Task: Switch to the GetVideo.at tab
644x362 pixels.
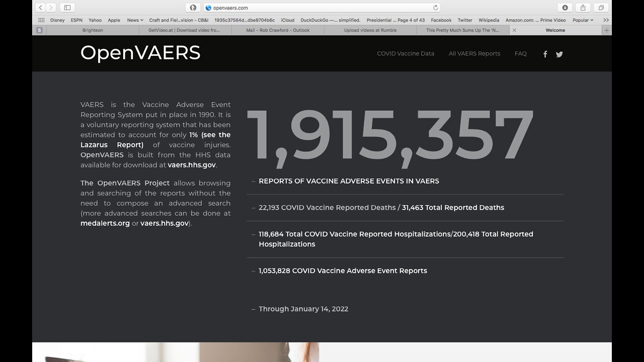Action: point(185,30)
